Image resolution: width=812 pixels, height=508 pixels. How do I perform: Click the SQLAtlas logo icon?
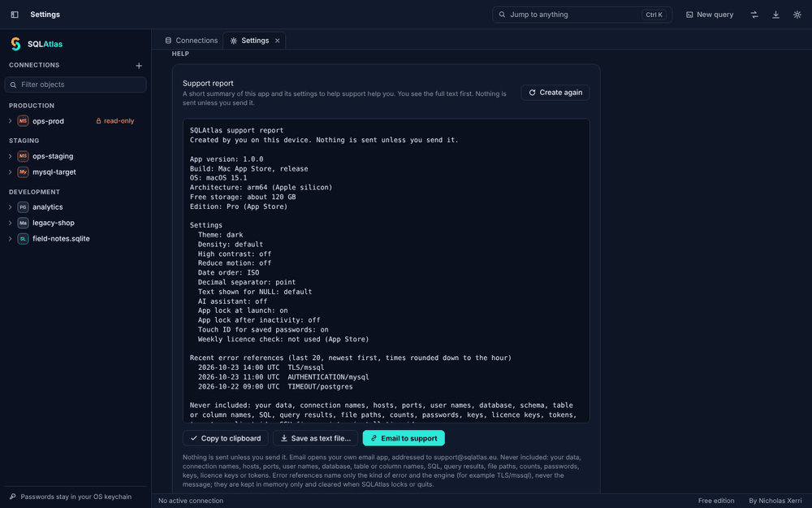(15, 44)
